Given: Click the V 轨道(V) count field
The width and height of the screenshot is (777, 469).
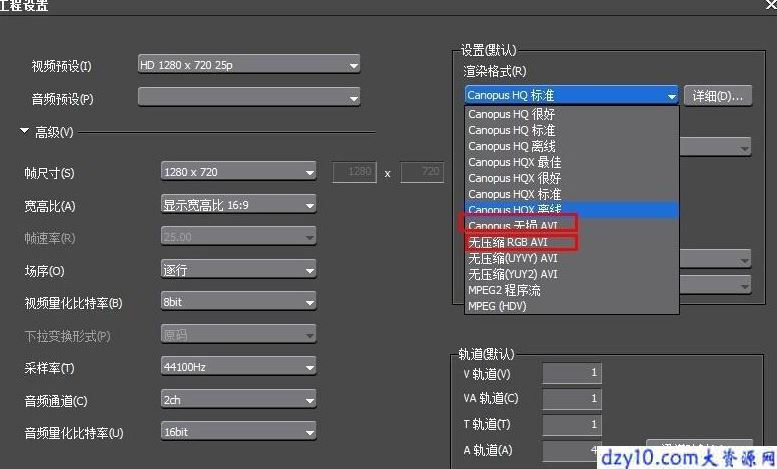Looking at the screenshot, I should 572,373.
